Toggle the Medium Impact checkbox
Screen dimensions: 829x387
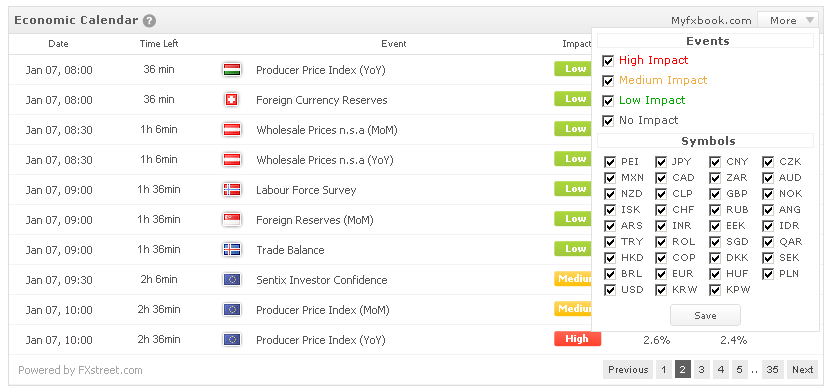(x=608, y=81)
